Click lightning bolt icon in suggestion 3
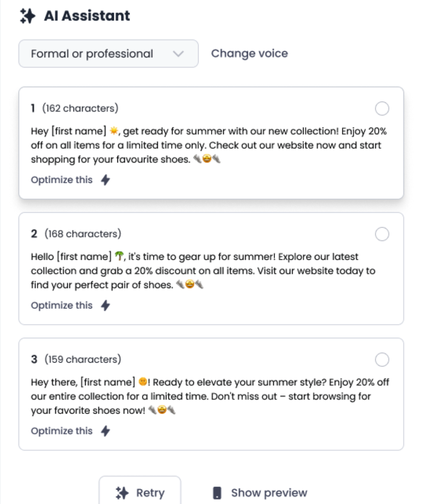 pos(105,431)
